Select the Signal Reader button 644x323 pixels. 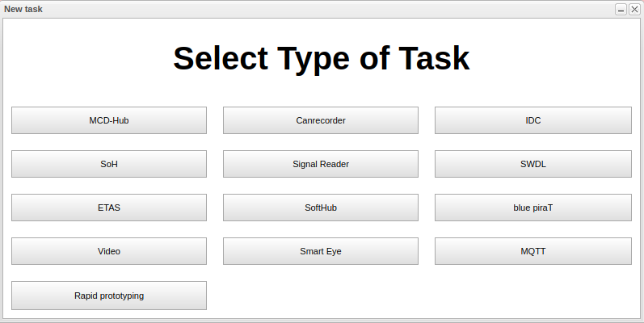coord(321,164)
